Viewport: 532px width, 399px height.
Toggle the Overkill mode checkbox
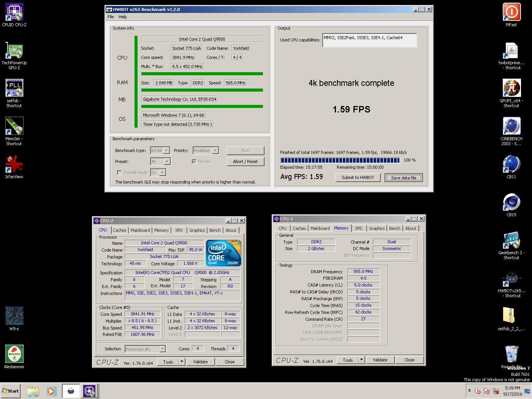(x=119, y=173)
